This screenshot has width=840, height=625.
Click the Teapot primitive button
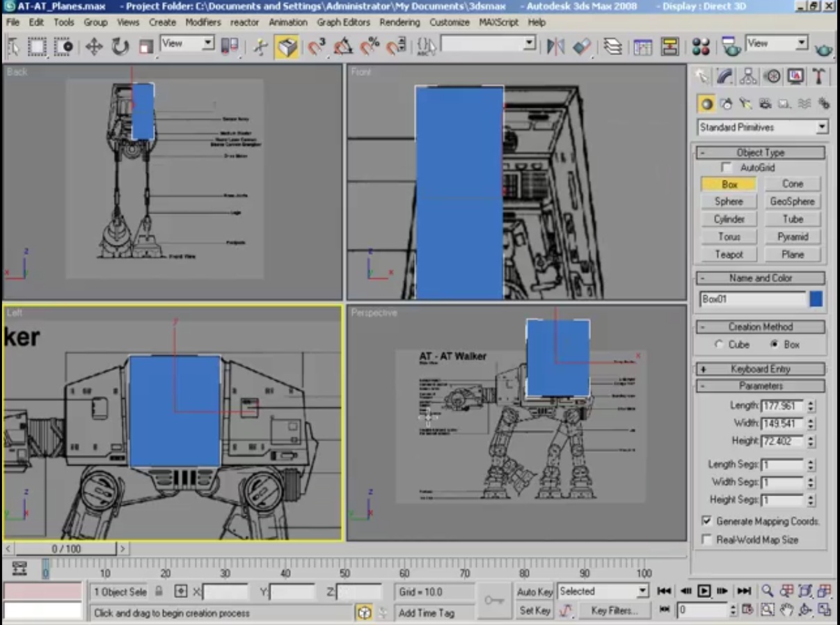[729, 255]
